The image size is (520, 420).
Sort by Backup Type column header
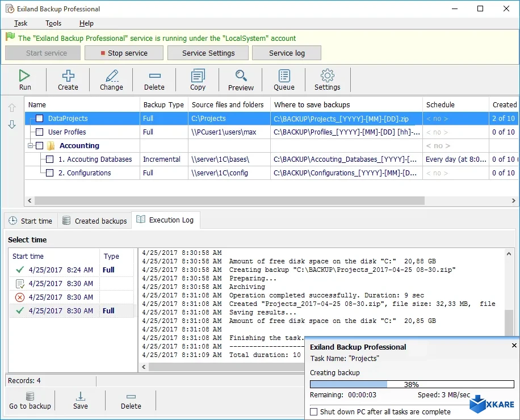tap(164, 105)
